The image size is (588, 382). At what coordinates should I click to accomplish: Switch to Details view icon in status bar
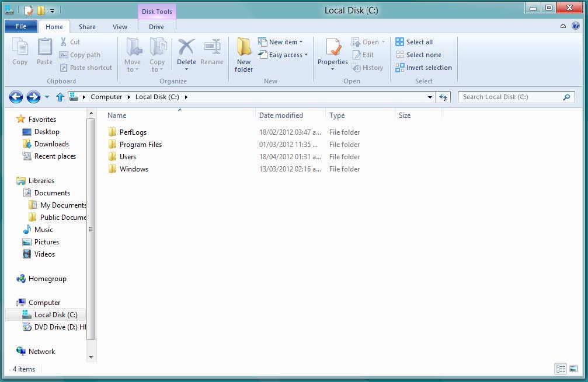pos(561,369)
